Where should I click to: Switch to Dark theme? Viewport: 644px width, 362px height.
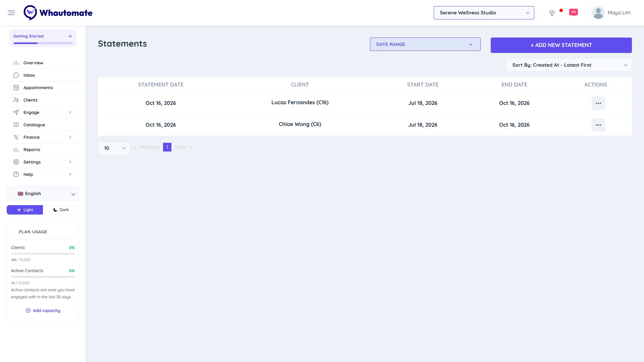click(x=61, y=210)
